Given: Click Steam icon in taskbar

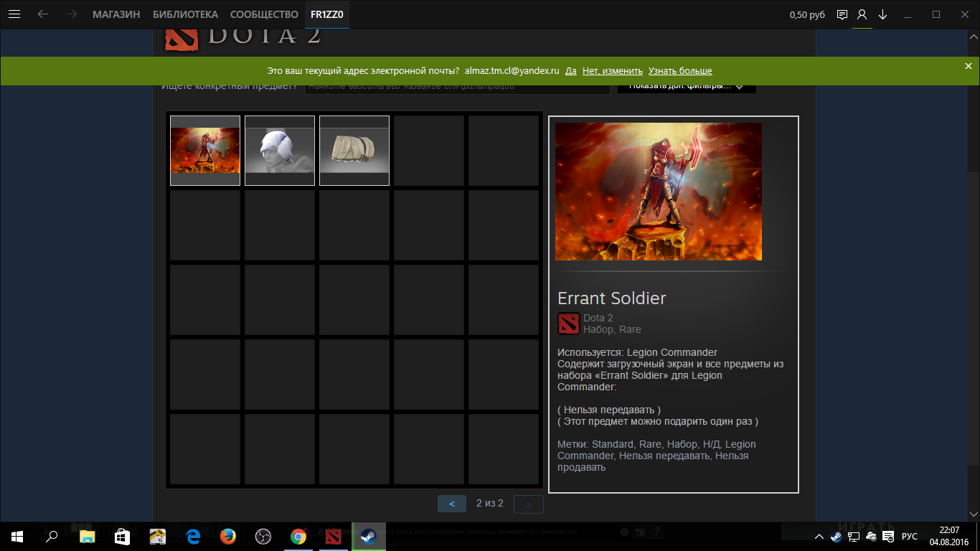Looking at the screenshot, I should (x=369, y=536).
